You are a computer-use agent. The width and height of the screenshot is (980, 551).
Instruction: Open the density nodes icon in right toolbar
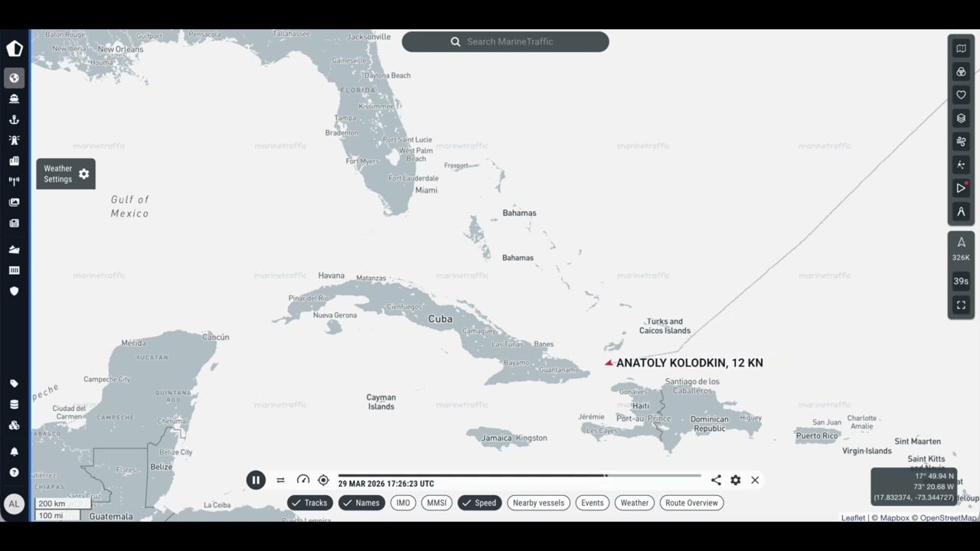pos(961,165)
